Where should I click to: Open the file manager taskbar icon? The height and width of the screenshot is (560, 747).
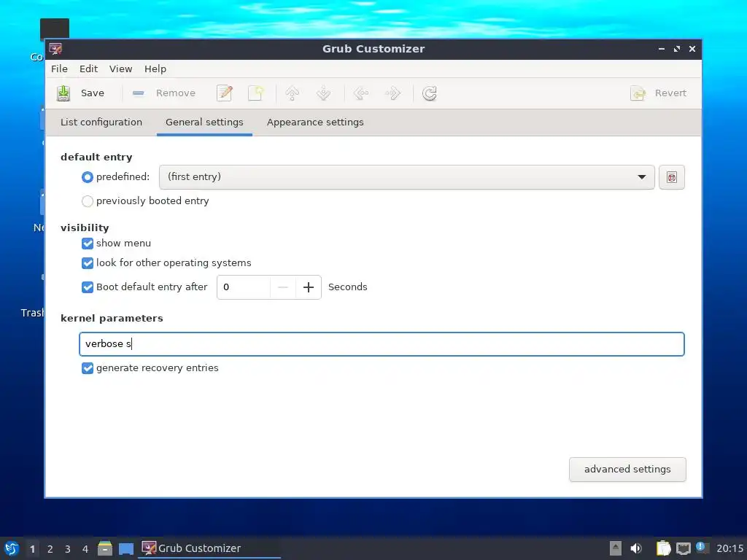105,548
